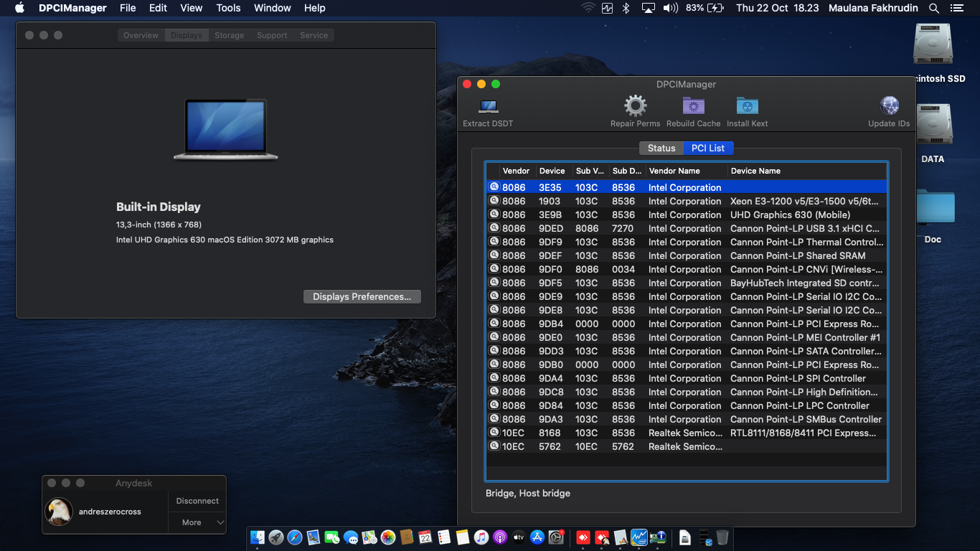The width and height of the screenshot is (980, 551).
Task: Open the Wi-Fi status menu in the menu bar
Action: (588, 8)
